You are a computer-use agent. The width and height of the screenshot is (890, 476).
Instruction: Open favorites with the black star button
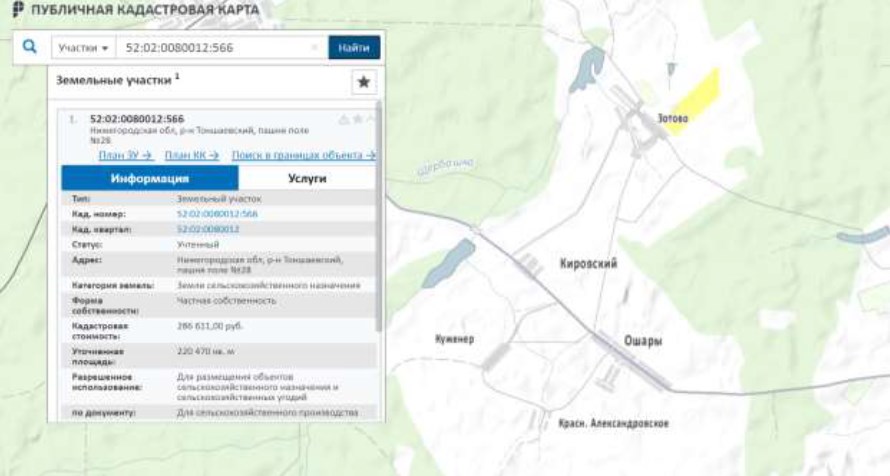pos(364,82)
